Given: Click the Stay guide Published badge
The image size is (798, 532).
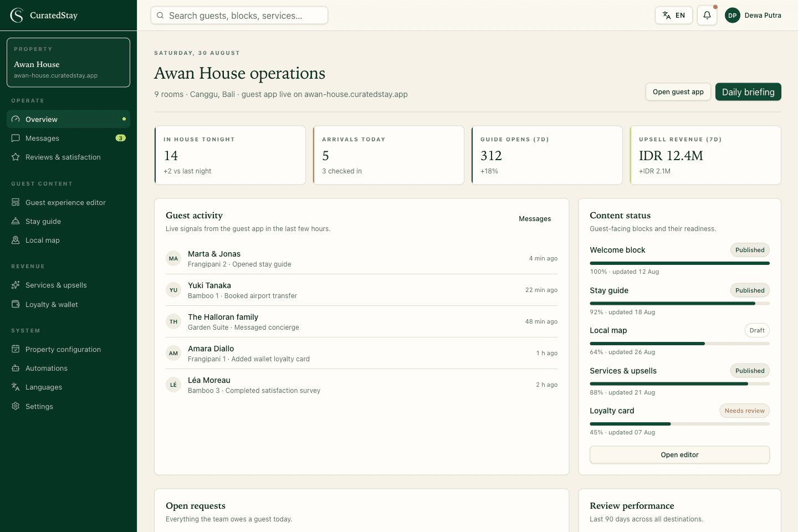Looking at the screenshot, I should [x=750, y=290].
